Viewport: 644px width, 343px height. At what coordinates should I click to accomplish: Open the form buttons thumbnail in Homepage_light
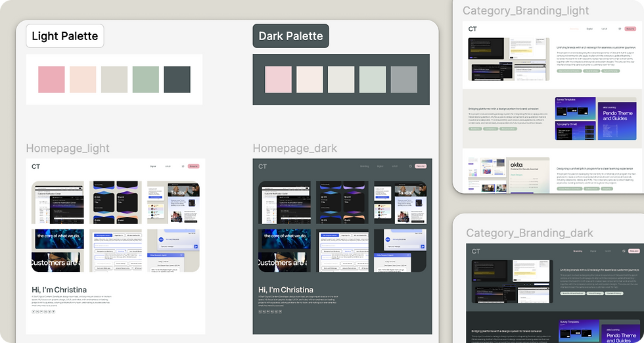[116, 250]
